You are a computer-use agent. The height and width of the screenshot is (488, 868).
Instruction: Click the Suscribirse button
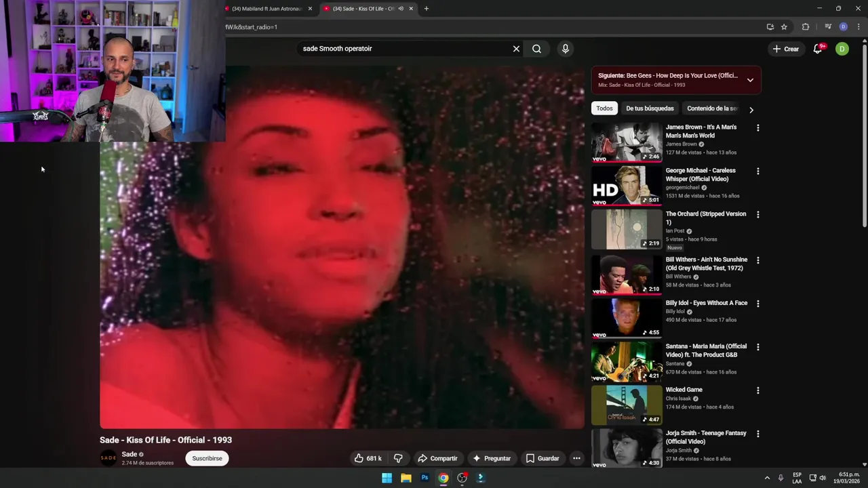pos(207,458)
